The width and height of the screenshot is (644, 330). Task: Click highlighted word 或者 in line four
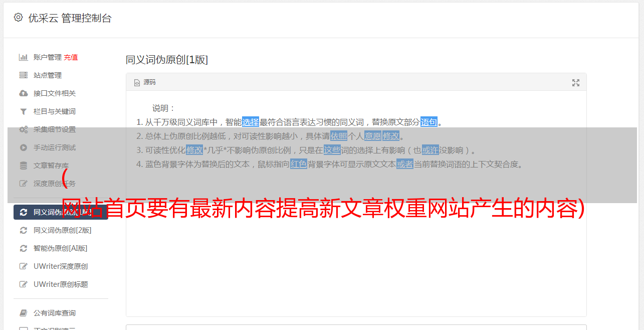(x=405, y=164)
